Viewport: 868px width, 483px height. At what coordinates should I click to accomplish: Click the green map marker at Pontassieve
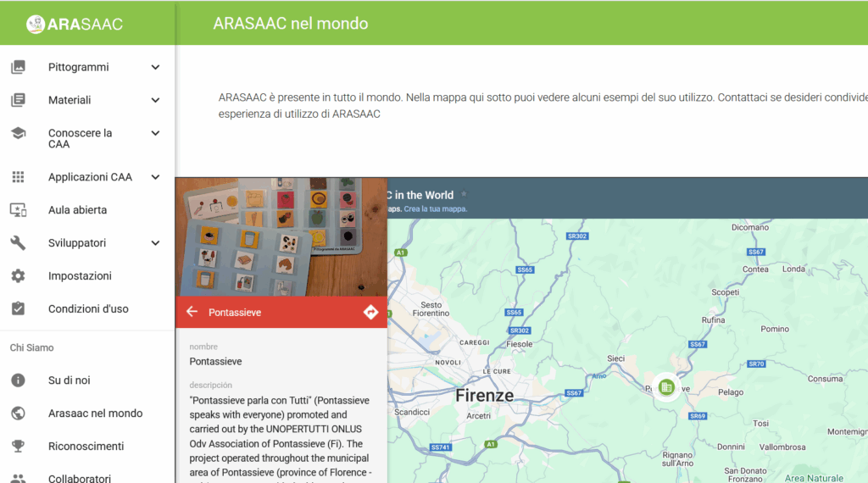[x=666, y=387]
